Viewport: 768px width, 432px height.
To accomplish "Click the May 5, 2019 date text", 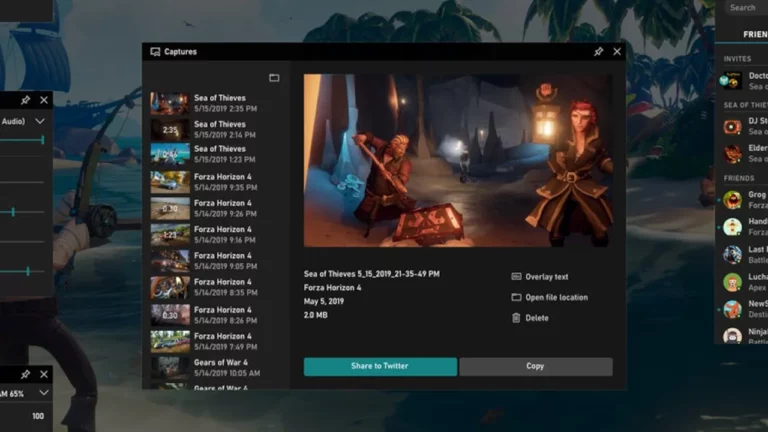I will 324,301.
